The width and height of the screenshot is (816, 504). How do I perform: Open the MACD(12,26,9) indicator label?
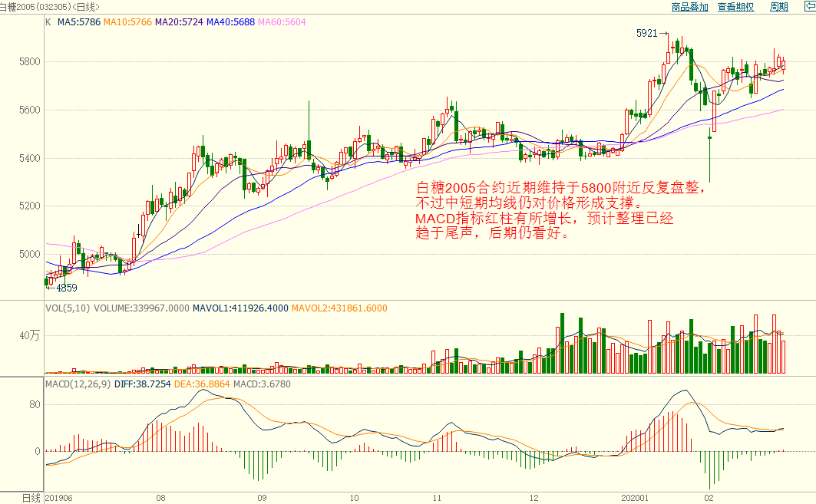coord(78,384)
